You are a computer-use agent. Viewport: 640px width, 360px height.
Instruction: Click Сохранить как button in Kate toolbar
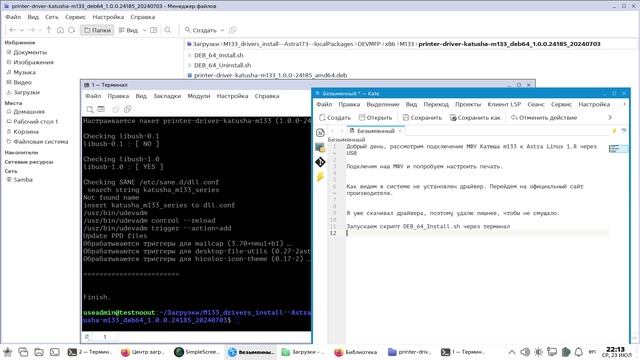coord(475,118)
